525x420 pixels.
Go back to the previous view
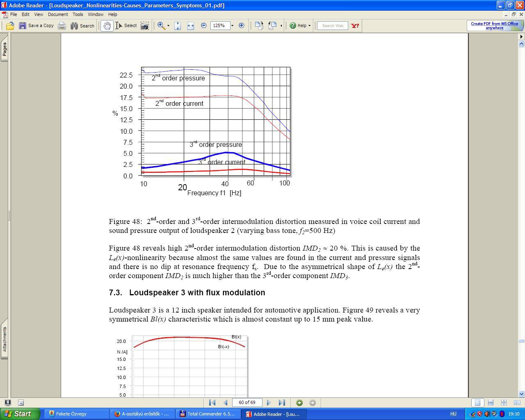[x=299, y=403]
